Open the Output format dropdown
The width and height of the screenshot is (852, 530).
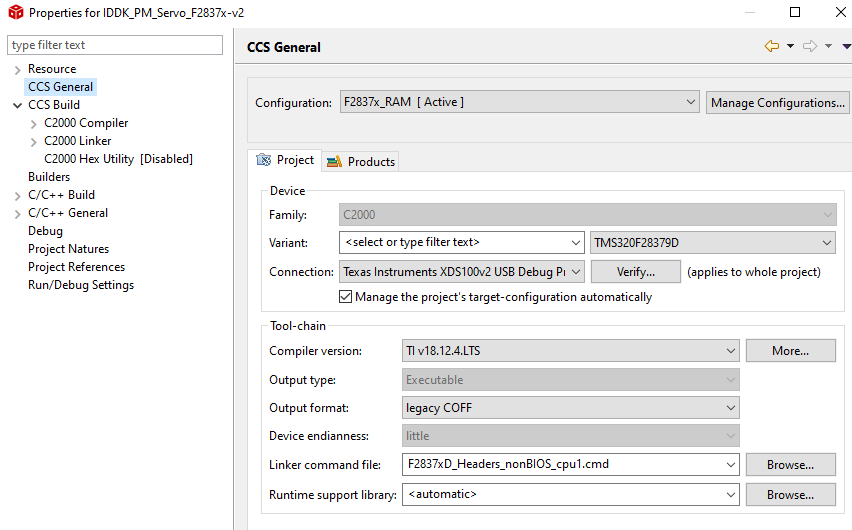[571, 408]
